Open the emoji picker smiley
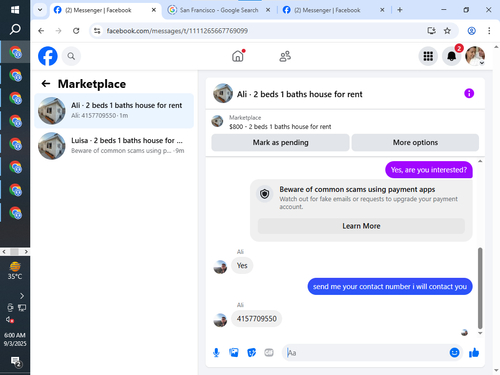The image size is (500, 375). pyautogui.click(x=454, y=352)
